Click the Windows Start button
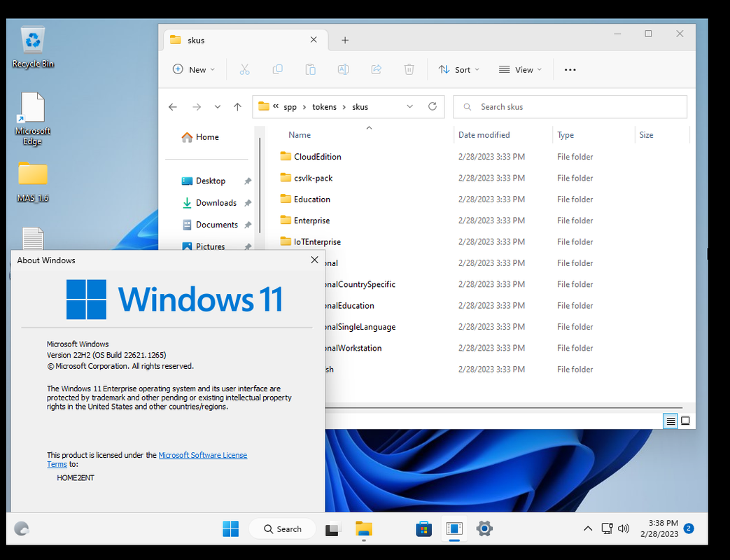 230,528
